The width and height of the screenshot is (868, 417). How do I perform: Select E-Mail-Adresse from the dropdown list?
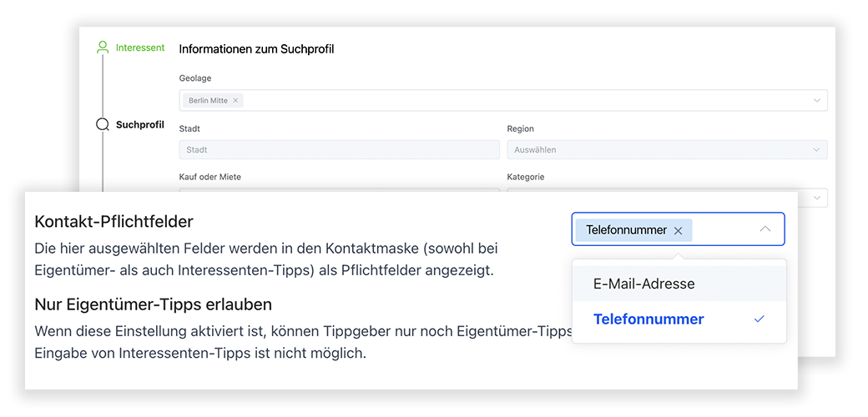(x=679, y=284)
